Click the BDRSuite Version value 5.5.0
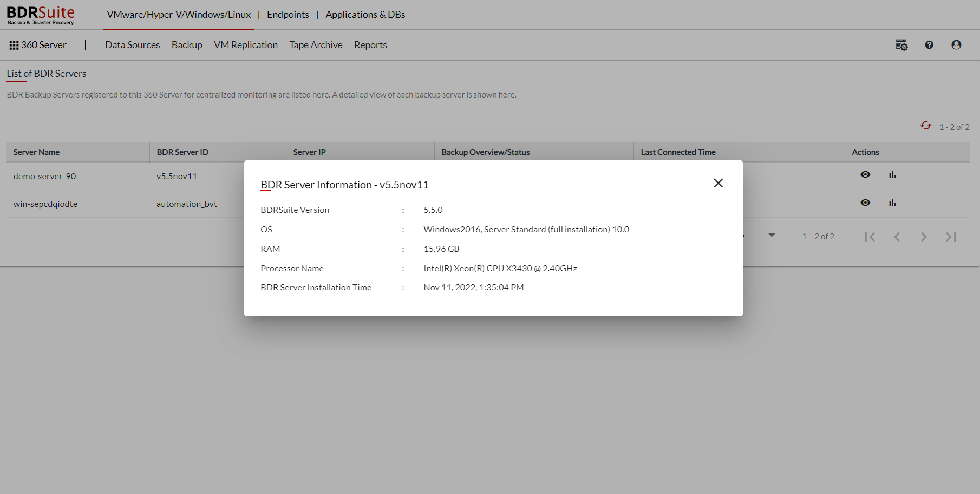 click(433, 210)
